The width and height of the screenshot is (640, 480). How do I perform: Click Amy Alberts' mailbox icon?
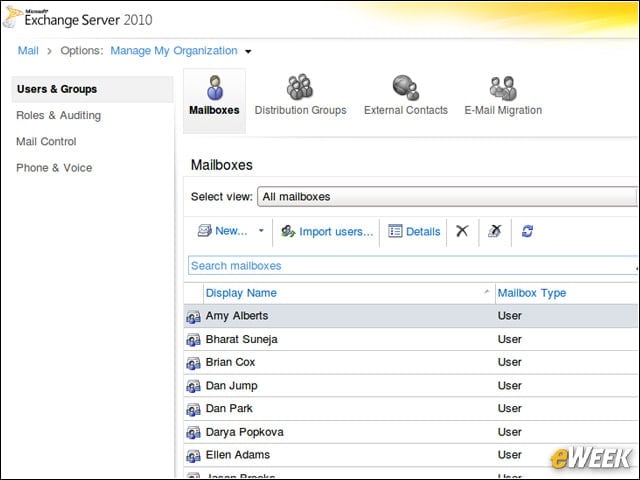193,317
